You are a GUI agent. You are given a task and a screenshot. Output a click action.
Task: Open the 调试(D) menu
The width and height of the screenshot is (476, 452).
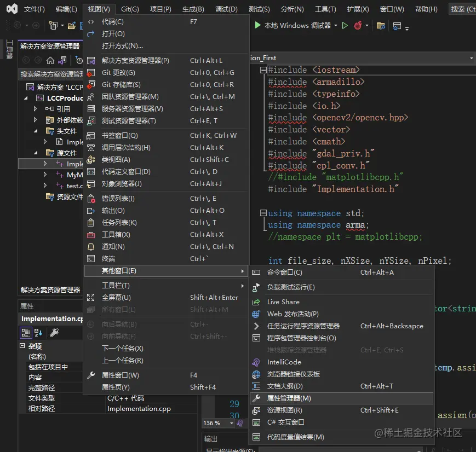226,9
